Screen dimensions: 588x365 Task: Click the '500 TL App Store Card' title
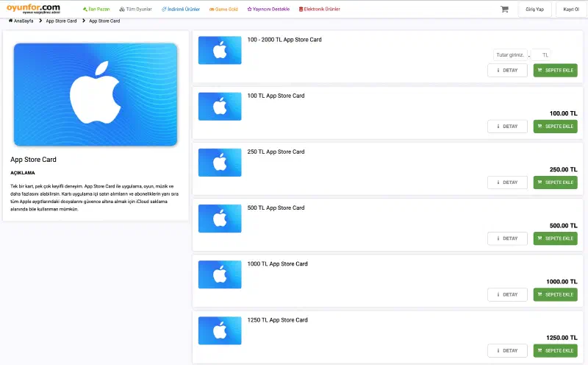tap(276, 208)
